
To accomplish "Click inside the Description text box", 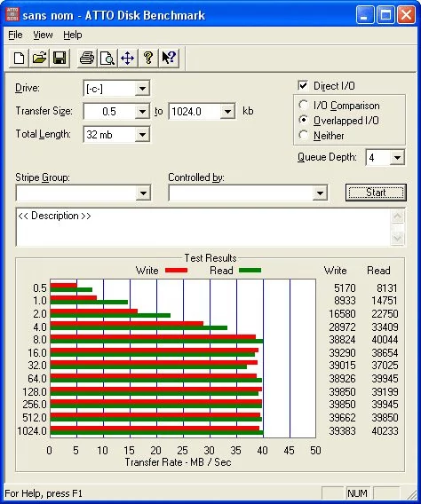I will coord(203,227).
